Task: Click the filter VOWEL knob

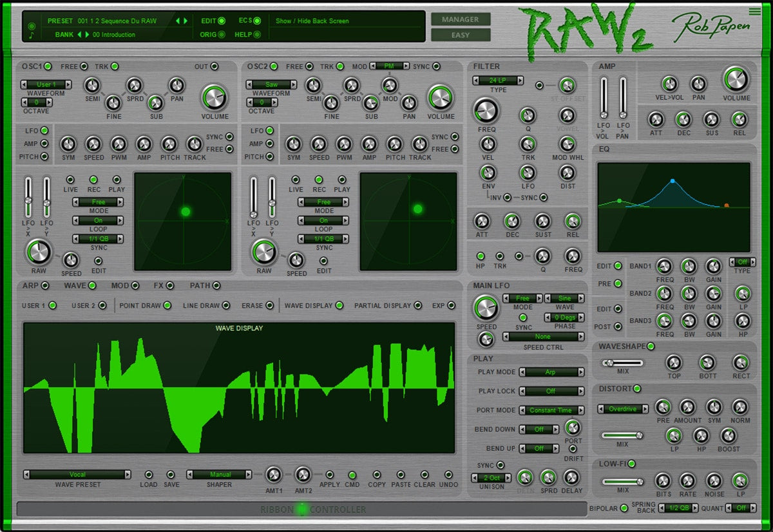Action: pos(567,115)
